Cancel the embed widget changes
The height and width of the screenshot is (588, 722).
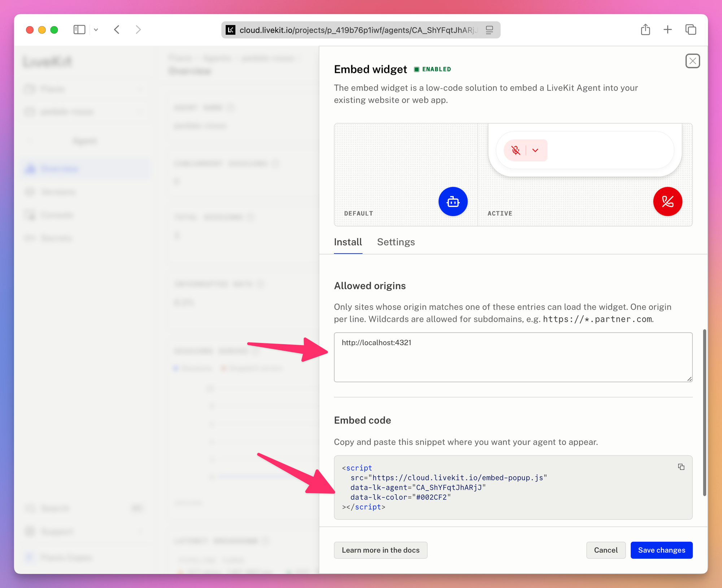point(605,550)
